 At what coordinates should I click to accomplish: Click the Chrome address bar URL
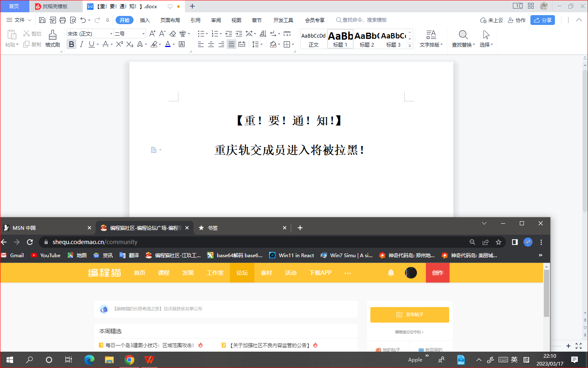click(x=95, y=242)
